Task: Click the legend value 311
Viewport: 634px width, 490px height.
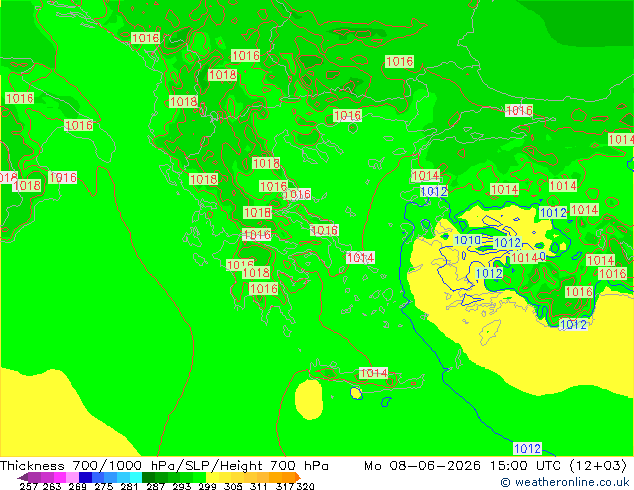Action: [259, 486]
